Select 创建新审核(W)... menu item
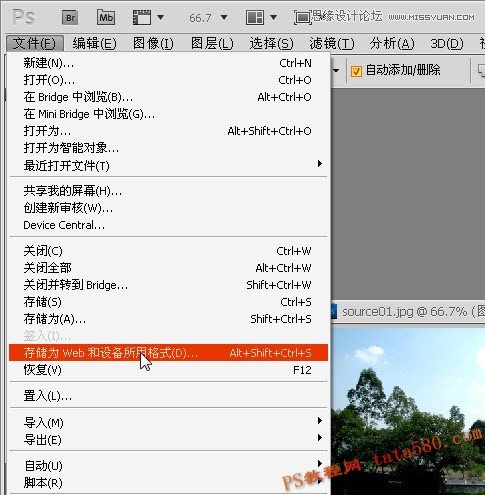Image resolution: width=485 pixels, height=495 pixels. 168,208
